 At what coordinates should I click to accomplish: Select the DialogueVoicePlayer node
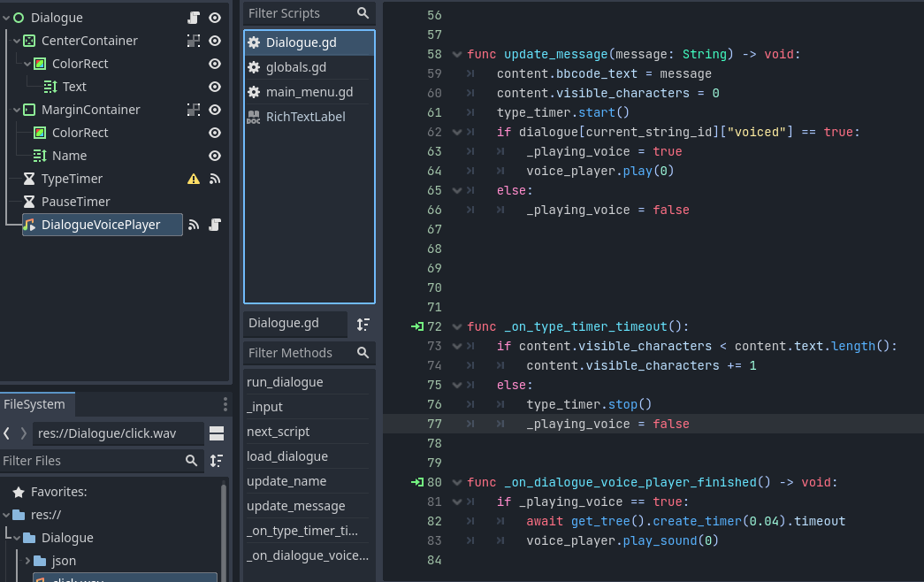[101, 225]
